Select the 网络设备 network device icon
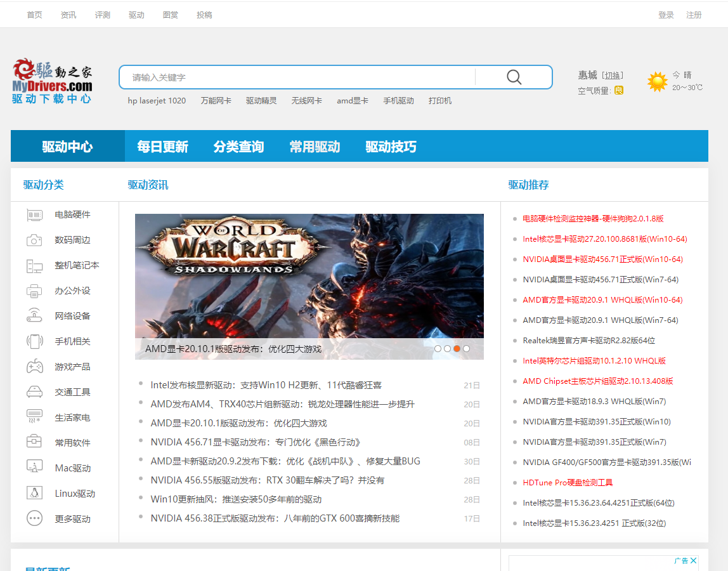This screenshot has height=571, width=728. point(34,316)
